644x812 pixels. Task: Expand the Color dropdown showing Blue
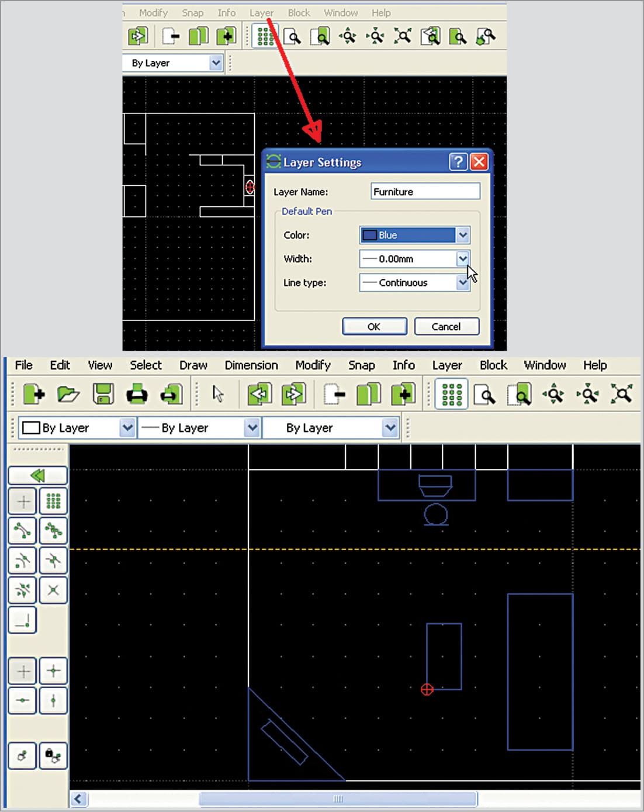tap(462, 235)
